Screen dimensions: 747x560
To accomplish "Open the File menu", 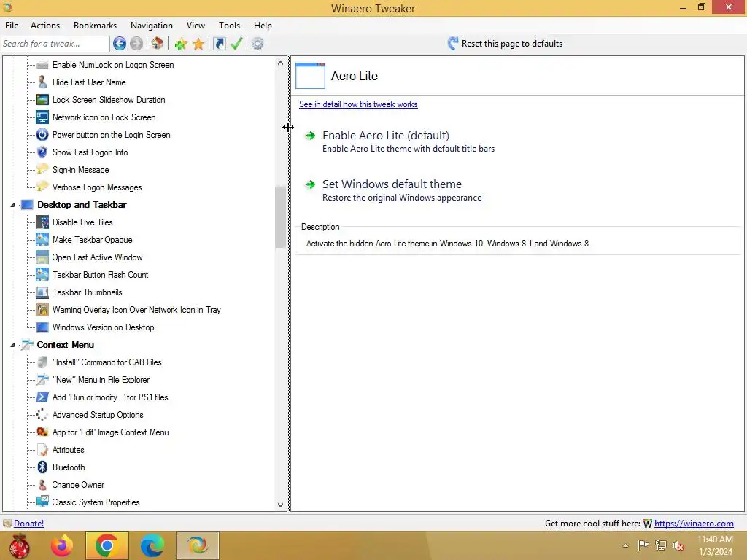I will click(12, 26).
